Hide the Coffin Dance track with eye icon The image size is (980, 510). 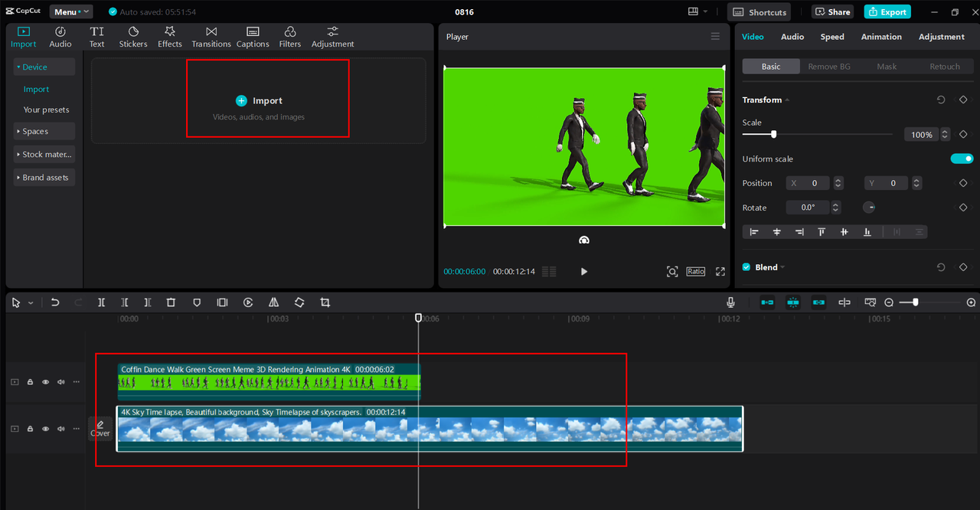click(45, 381)
